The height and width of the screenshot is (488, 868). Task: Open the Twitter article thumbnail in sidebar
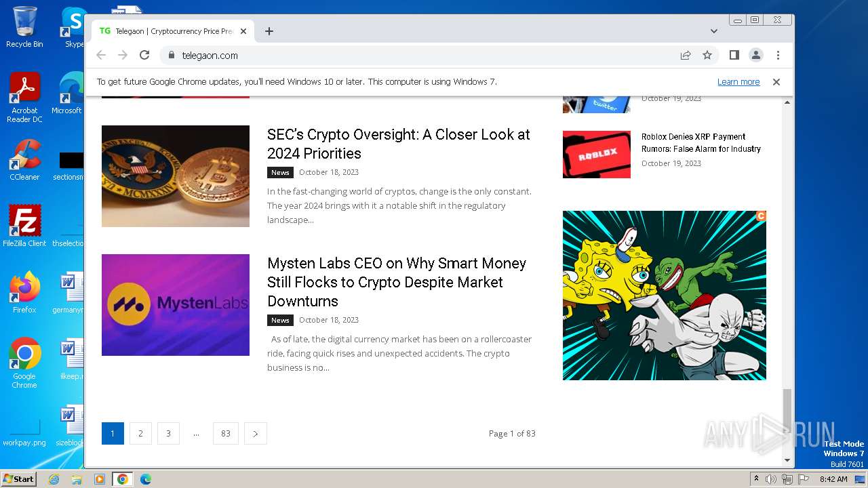[597, 104]
